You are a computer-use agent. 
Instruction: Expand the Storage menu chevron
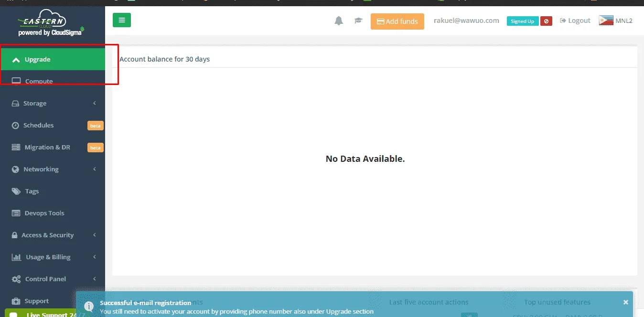[95, 103]
